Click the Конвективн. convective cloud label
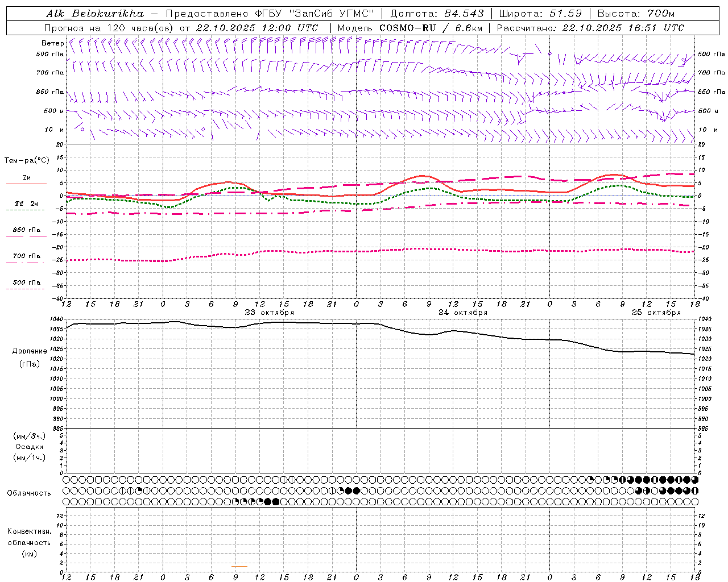The width and height of the screenshot is (728, 582). coord(29,531)
